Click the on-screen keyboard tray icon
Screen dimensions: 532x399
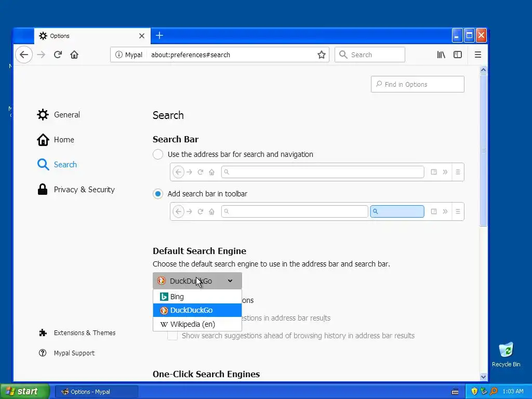click(x=455, y=392)
